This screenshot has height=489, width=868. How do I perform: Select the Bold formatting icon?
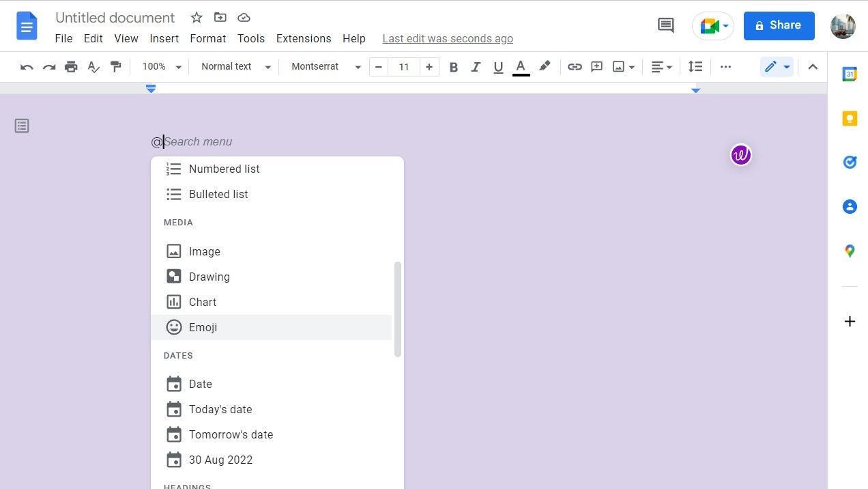pos(453,66)
